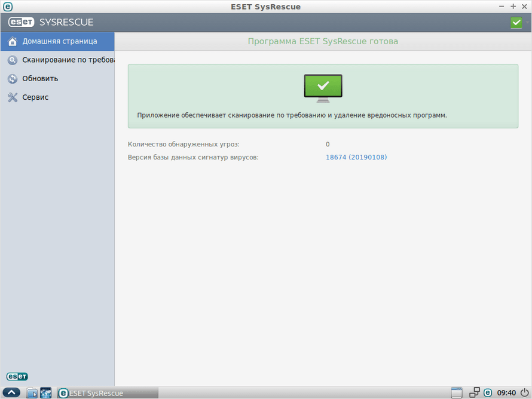The height and width of the screenshot is (399, 532).
Task: Click virus signature database version 18674 link
Action: pyautogui.click(x=356, y=157)
